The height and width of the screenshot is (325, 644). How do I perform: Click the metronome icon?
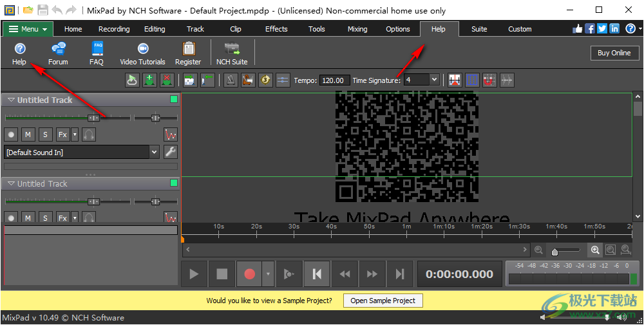[231, 80]
